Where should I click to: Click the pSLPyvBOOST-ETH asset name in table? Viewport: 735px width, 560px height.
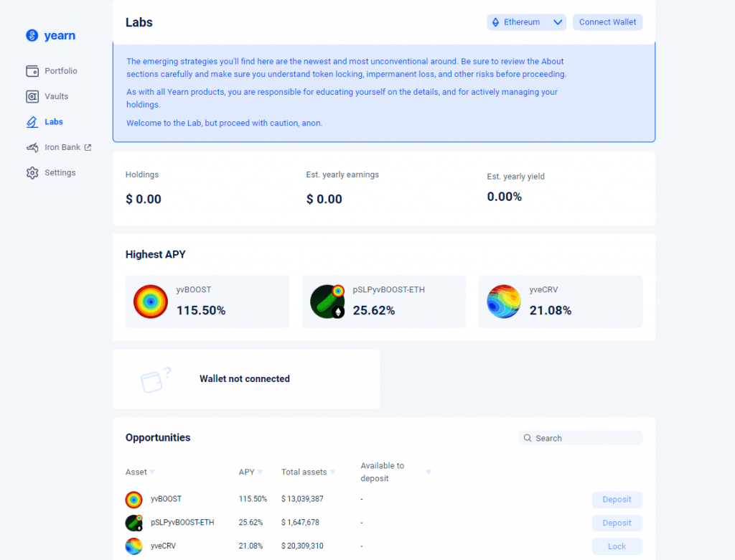[182, 523]
